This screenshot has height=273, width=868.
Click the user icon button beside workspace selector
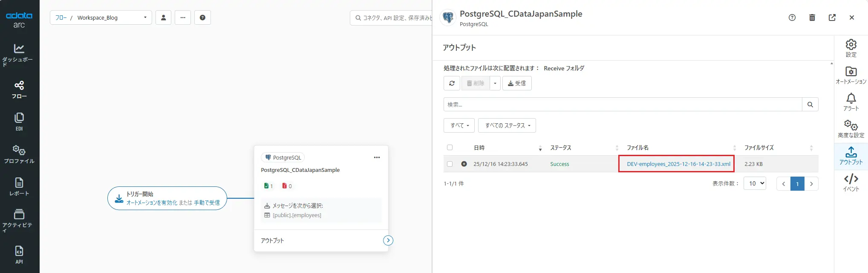[163, 17]
